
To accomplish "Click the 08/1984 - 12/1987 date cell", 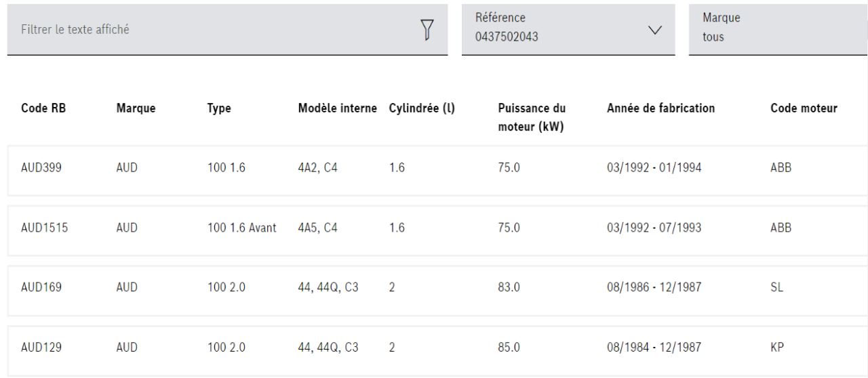I will (x=654, y=347).
